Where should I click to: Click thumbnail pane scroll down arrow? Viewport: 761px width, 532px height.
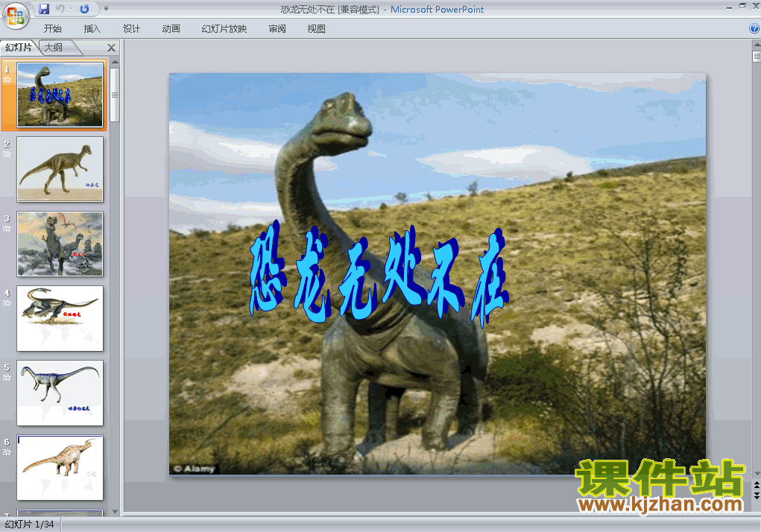pyautogui.click(x=115, y=512)
